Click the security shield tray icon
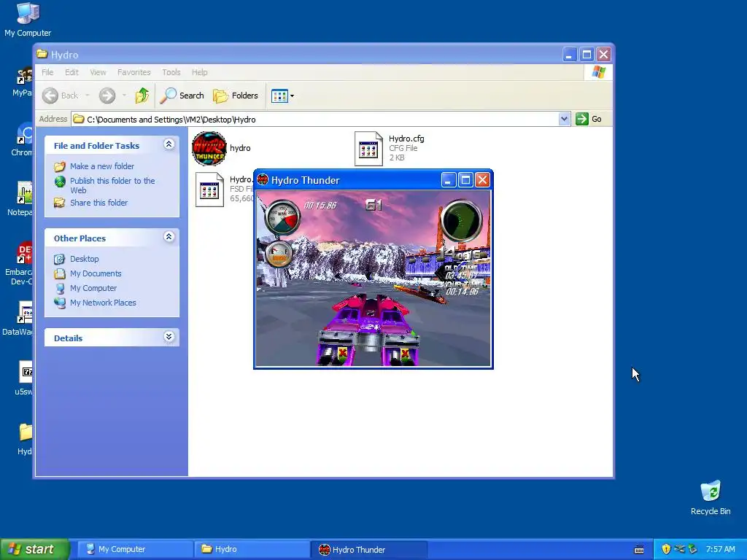 click(666, 550)
